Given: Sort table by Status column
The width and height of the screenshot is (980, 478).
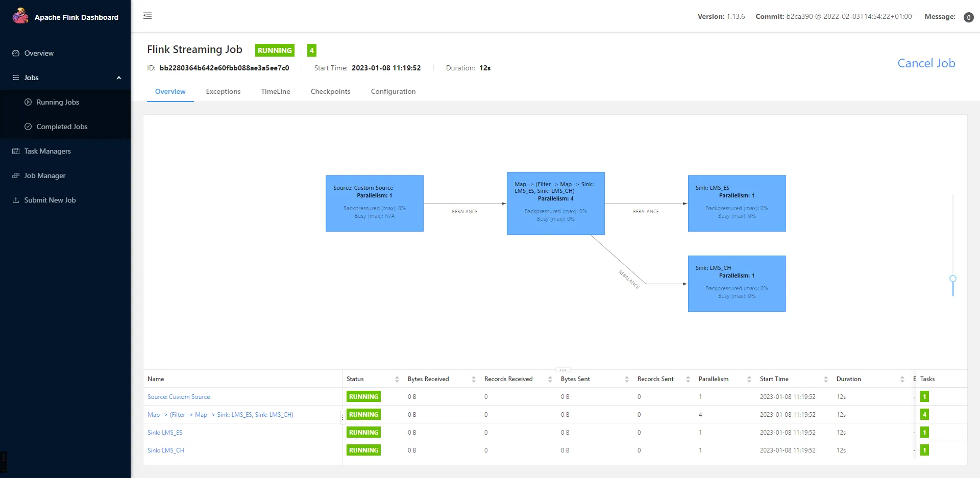Looking at the screenshot, I should pyautogui.click(x=397, y=379).
